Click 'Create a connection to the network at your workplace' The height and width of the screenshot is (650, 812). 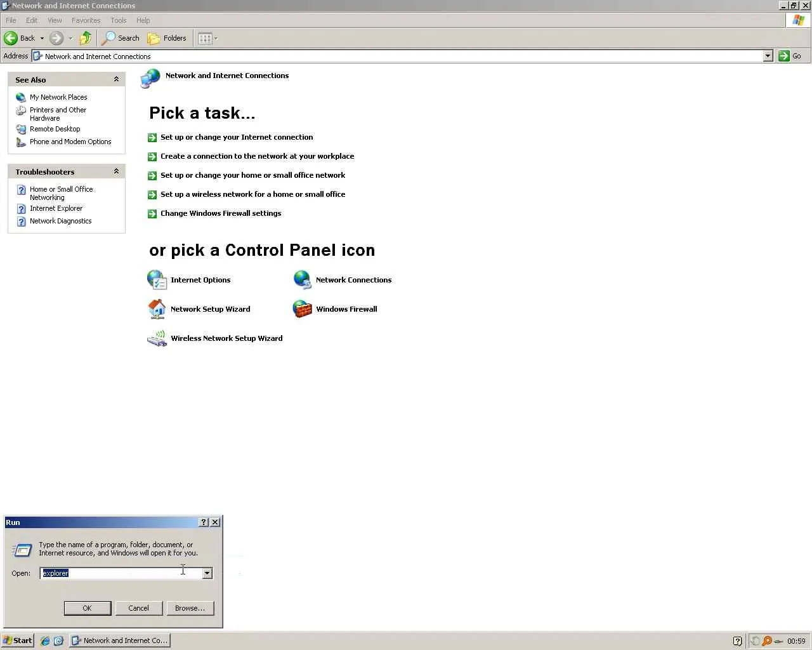(x=258, y=156)
